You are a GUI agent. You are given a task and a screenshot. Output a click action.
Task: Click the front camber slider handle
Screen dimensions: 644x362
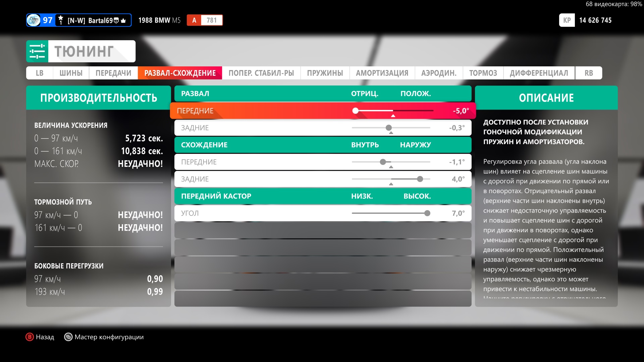[356, 111]
